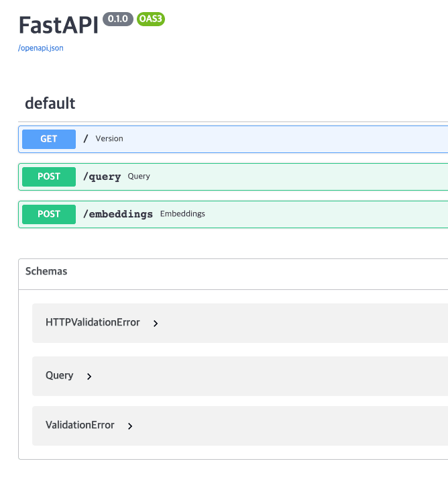Expand the /query endpoint path

pos(102,177)
